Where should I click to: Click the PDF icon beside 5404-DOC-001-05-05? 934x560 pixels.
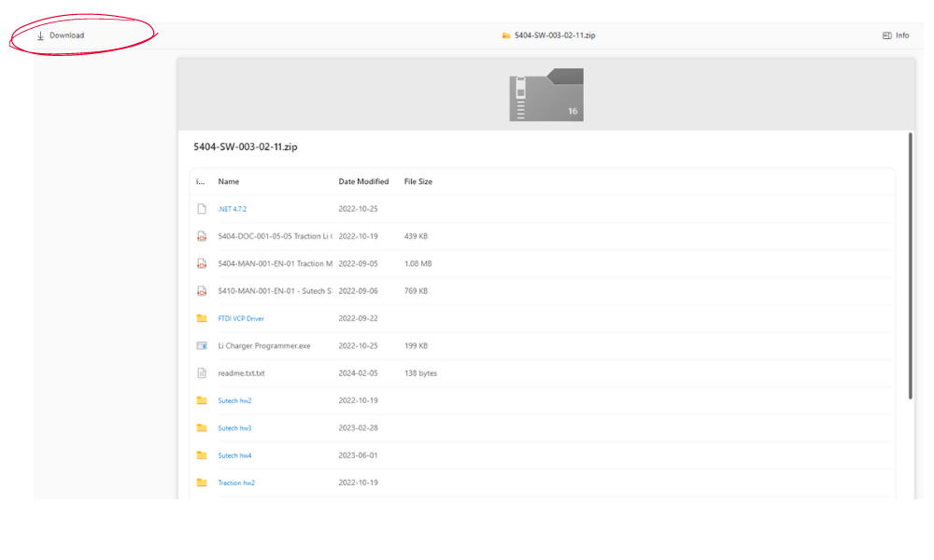point(202,236)
